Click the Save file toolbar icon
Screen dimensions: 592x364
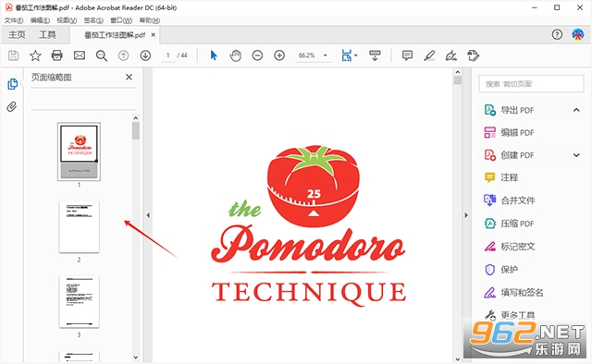14,55
